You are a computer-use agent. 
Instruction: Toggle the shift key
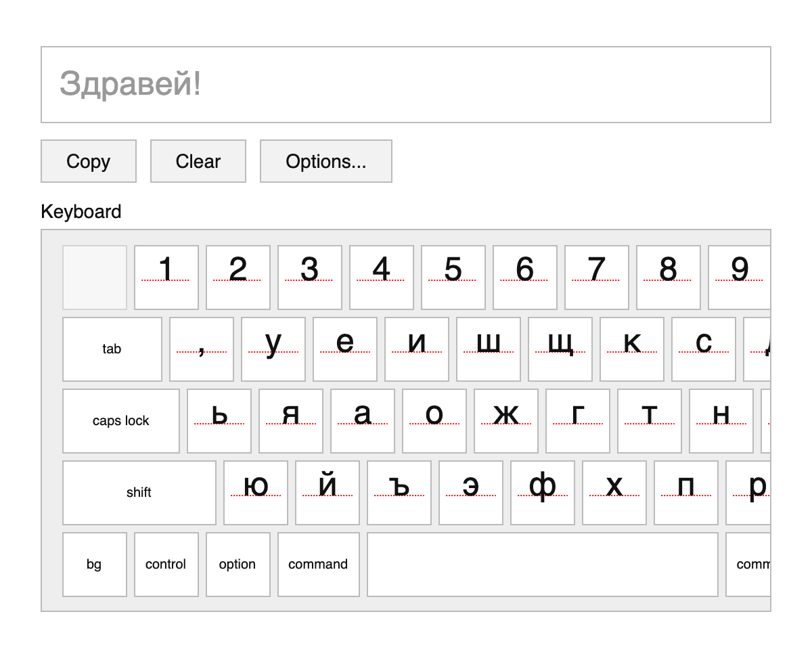[x=139, y=492]
